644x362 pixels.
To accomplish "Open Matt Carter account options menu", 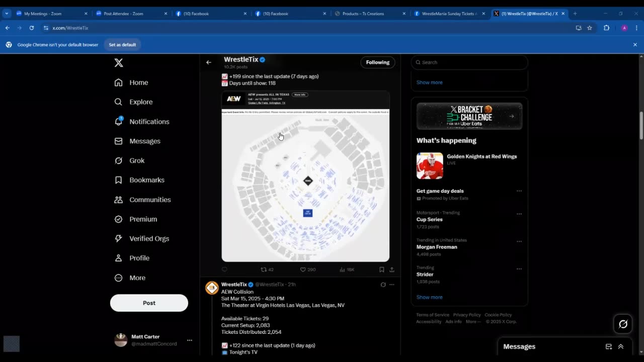I will 190,340.
